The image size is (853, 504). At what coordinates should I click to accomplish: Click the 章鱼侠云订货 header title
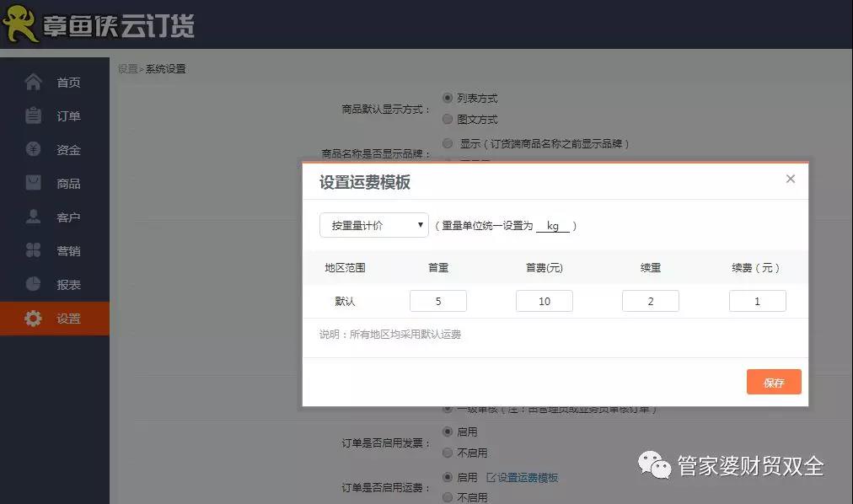(x=119, y=25)
